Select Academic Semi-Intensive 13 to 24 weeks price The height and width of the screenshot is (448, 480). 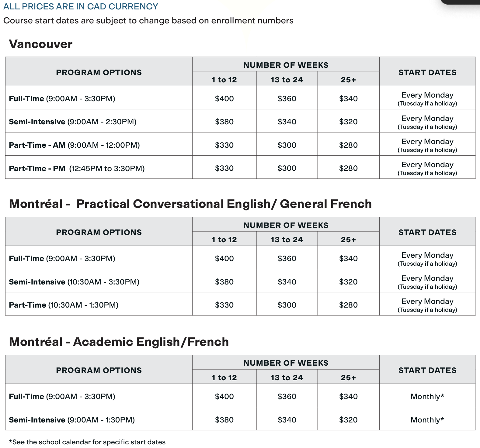pyautogui.click(x=287, y=420)
